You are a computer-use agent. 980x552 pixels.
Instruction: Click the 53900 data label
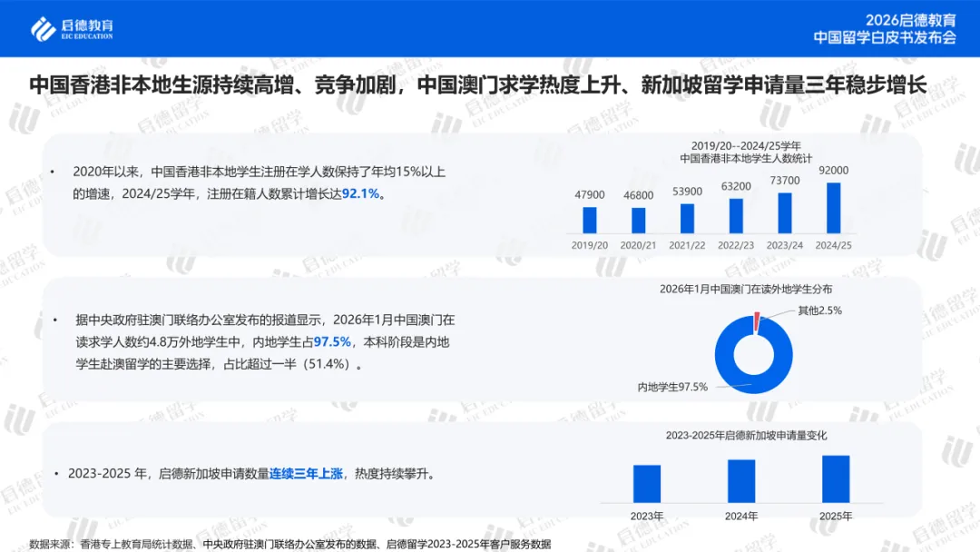click(687, 192)
